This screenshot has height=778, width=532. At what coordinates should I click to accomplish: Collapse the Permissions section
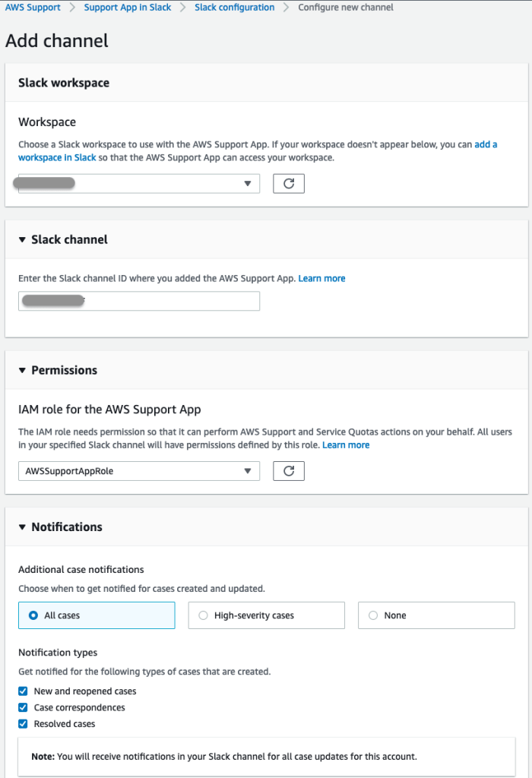coord(22,370)
